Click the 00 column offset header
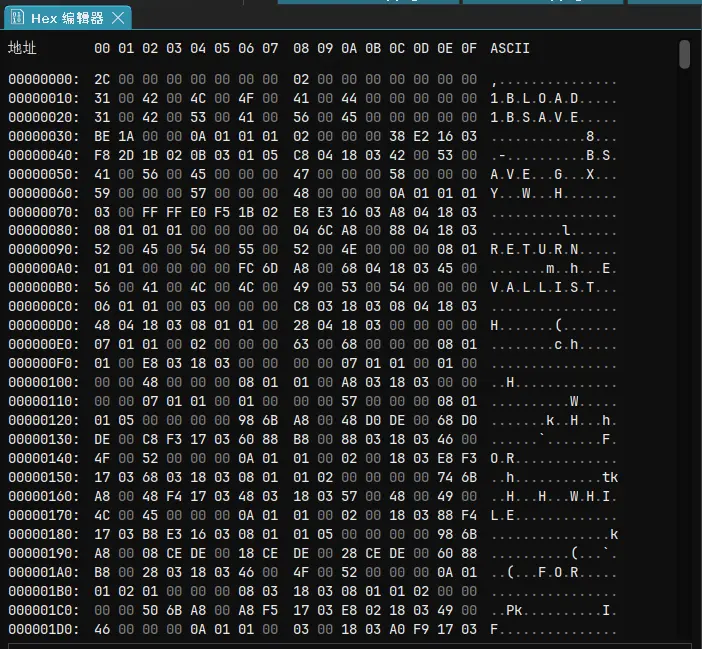 tap(102, 48)
